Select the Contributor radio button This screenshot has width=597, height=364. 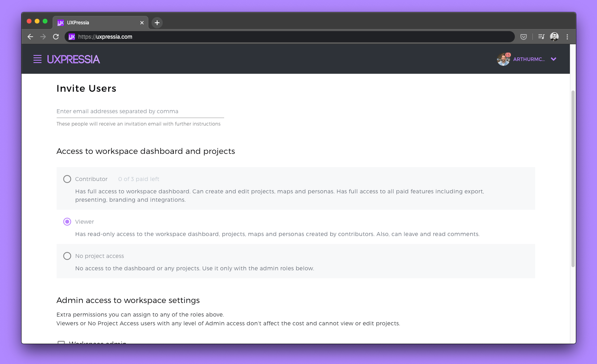(x=67, y=179)
